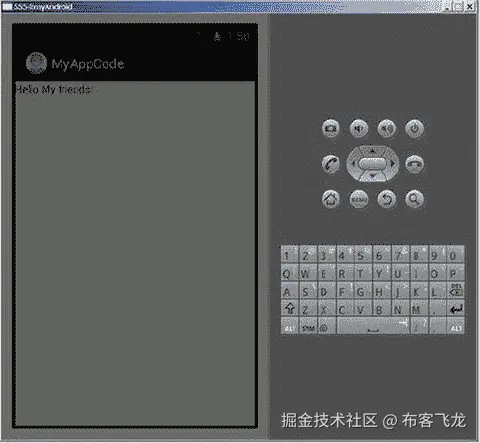The height and width of the screenshot is (443, 480).
Task: Tap the S key on keyboard
Action: click(x=308, y=291)
